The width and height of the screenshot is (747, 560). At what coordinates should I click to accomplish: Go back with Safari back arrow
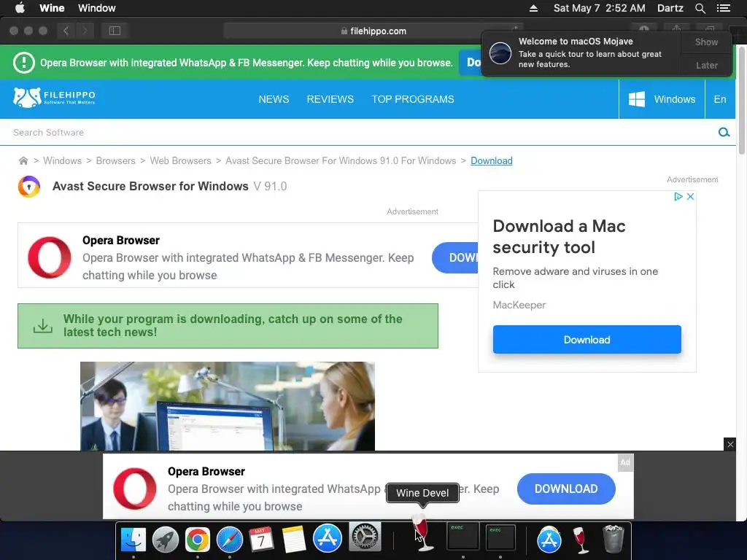coord(66,31)
